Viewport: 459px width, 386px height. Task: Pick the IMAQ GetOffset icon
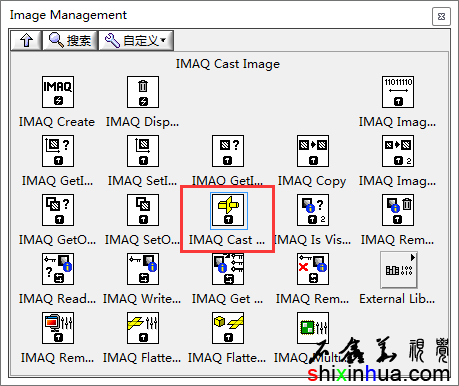coord(58,210)
